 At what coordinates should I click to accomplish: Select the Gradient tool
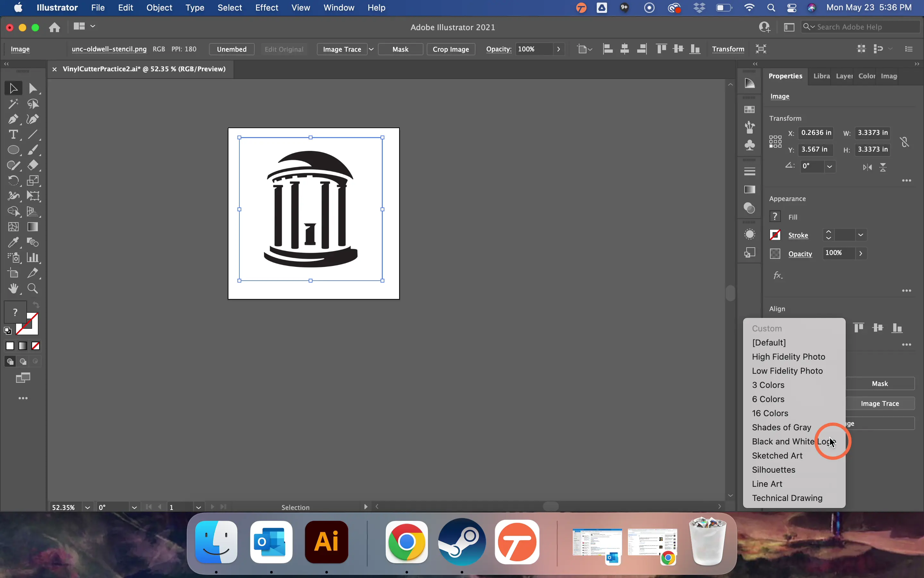pos(33,227)
